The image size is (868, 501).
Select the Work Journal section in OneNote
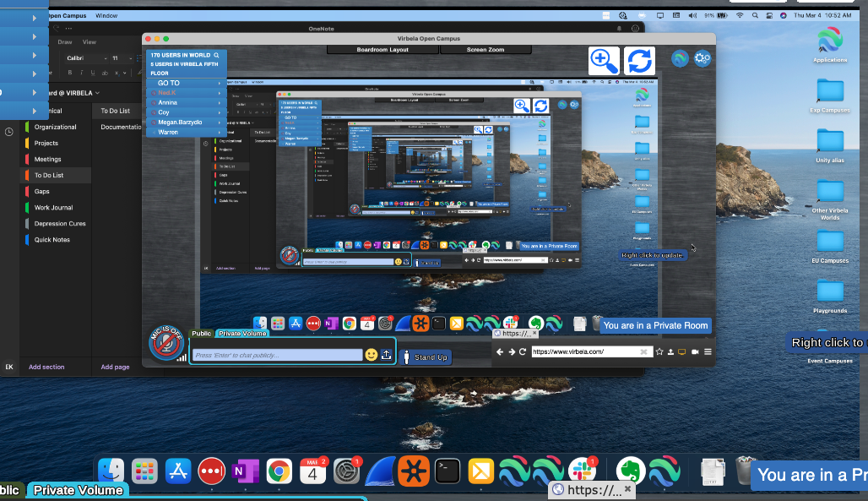point(54,207)
